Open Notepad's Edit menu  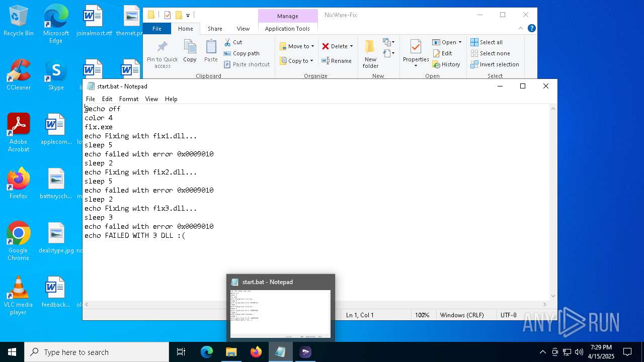click(x=107, y=99)
